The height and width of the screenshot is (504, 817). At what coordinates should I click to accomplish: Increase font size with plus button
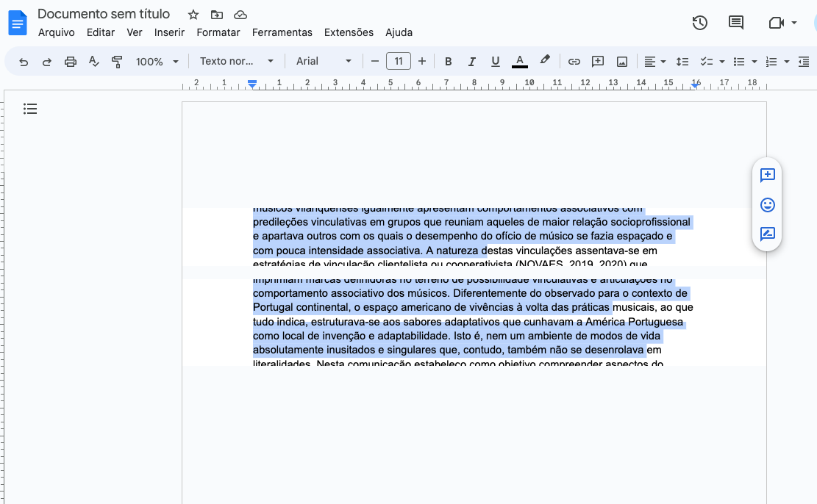coord(422,62)
